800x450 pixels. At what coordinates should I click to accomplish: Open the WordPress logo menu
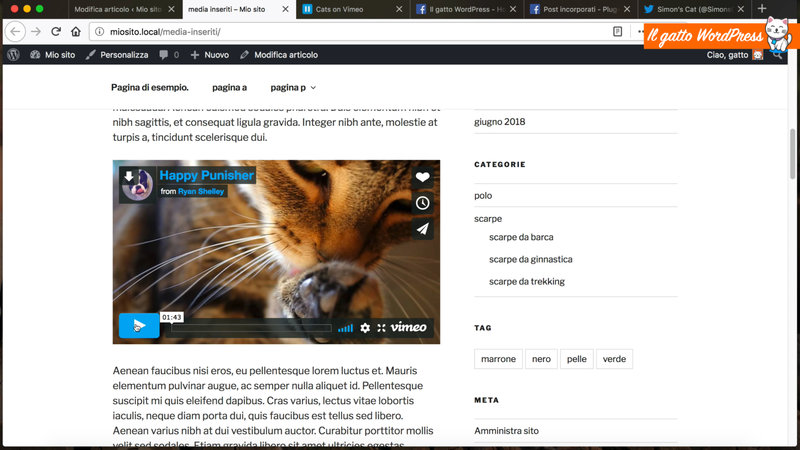click(13, 55)
